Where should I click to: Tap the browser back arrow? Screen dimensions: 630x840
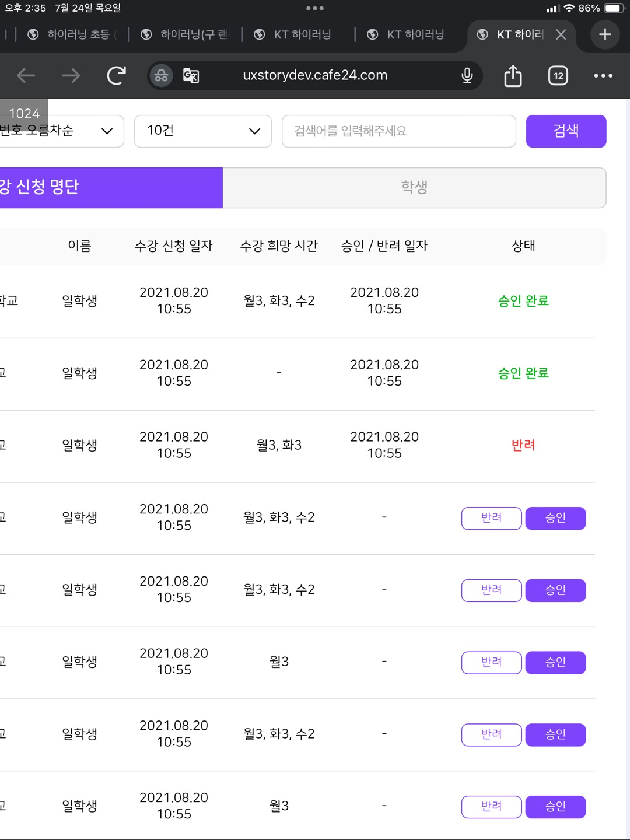pyautogui.click(x=26, y=75)
